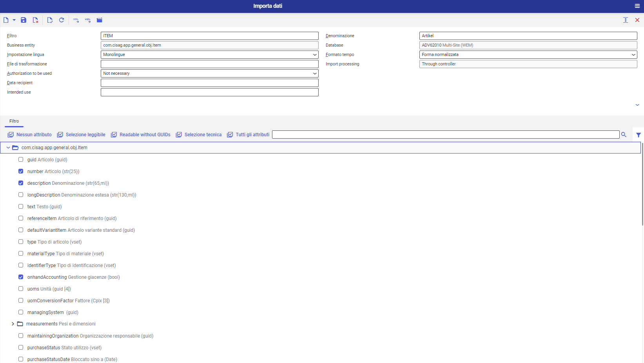This screenshot has width=644, height=363.
Task: Click the Refresh icon
Action: pyautogui.click(x=62, y=20)
